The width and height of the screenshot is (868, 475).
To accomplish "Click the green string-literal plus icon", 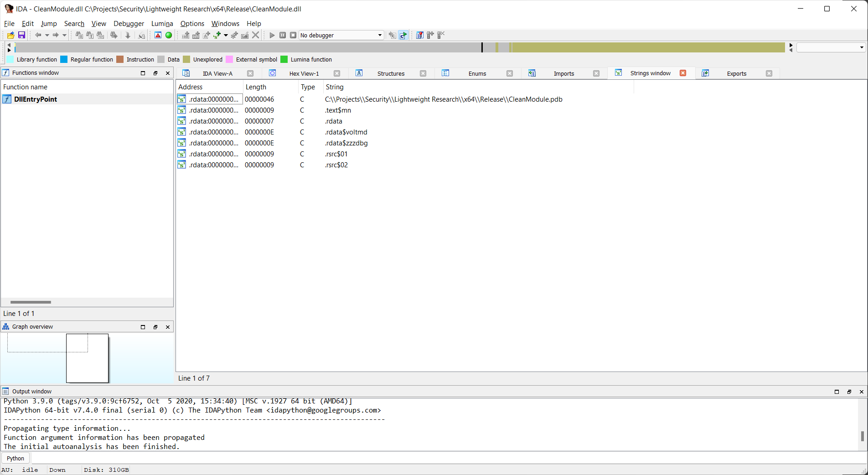I will tap(217, 35).
